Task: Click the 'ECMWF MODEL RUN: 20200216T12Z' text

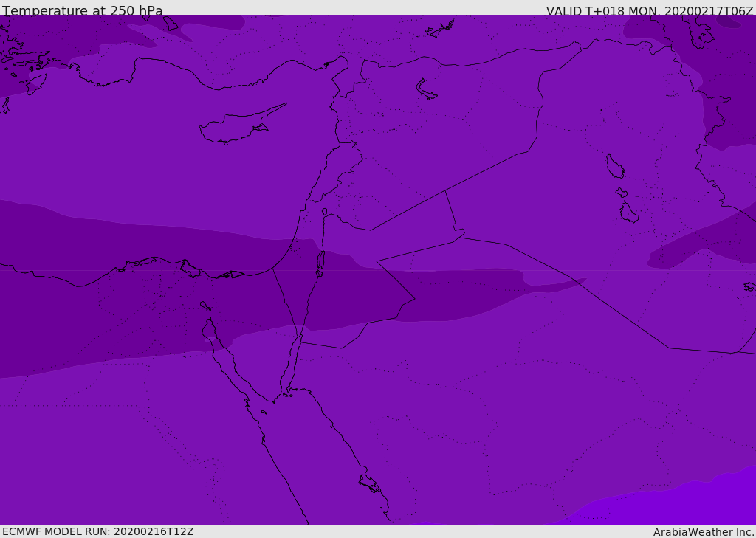Action: click(98, 531)
